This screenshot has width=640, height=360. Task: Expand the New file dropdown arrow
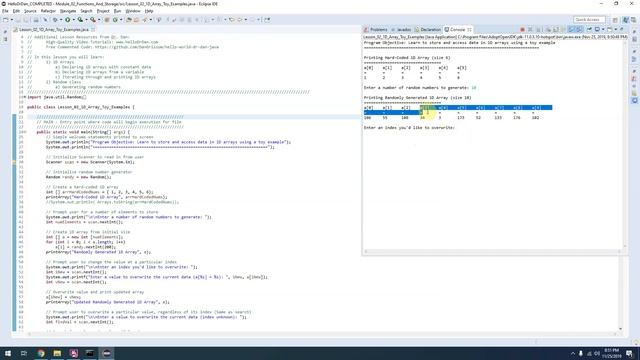12,20
